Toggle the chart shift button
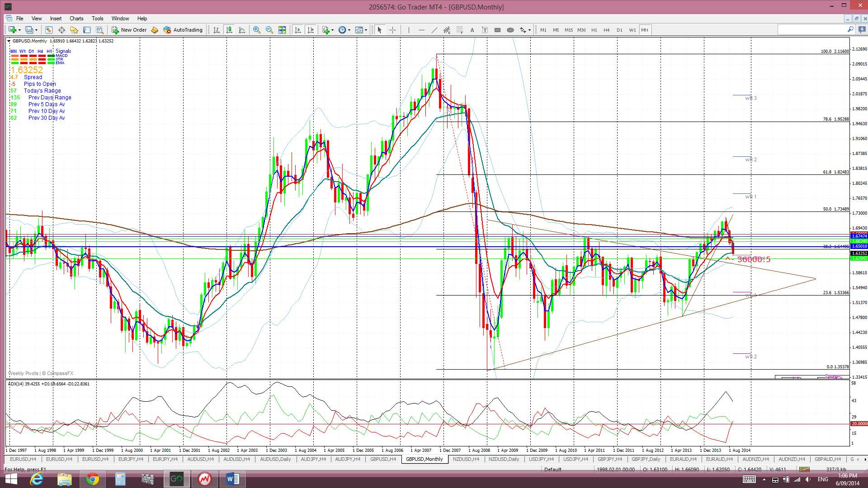This screenshot has width=868, height=488. point(311,30)
